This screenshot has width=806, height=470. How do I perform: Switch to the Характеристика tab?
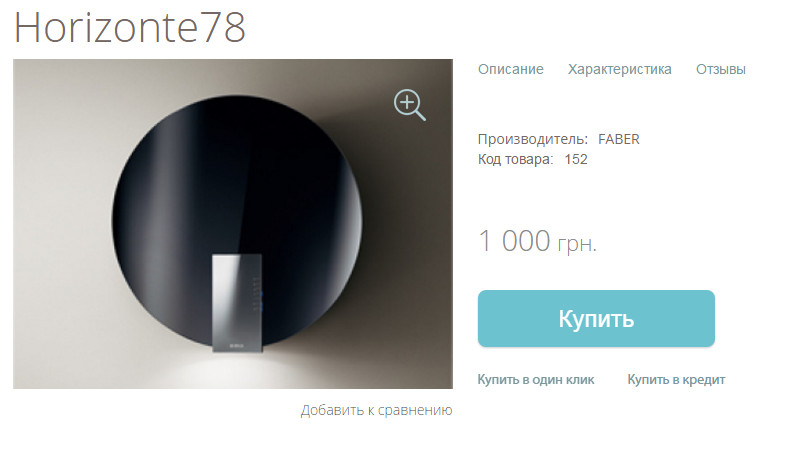pos(619,69)
